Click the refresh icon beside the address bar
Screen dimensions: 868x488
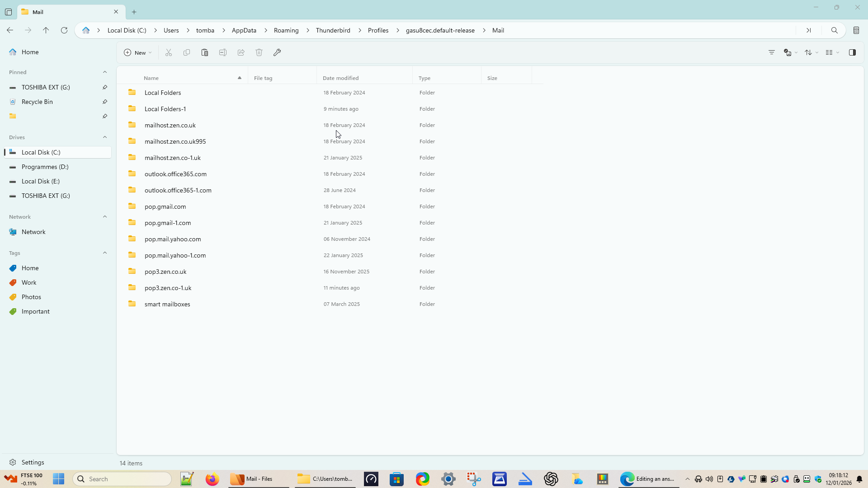pyautogui.click(x=64, y=30)
